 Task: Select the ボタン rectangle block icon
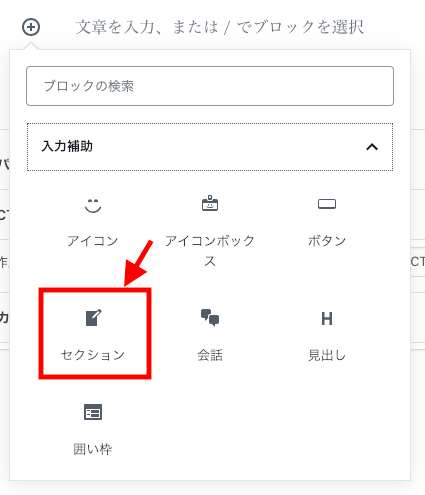point(327,204)
